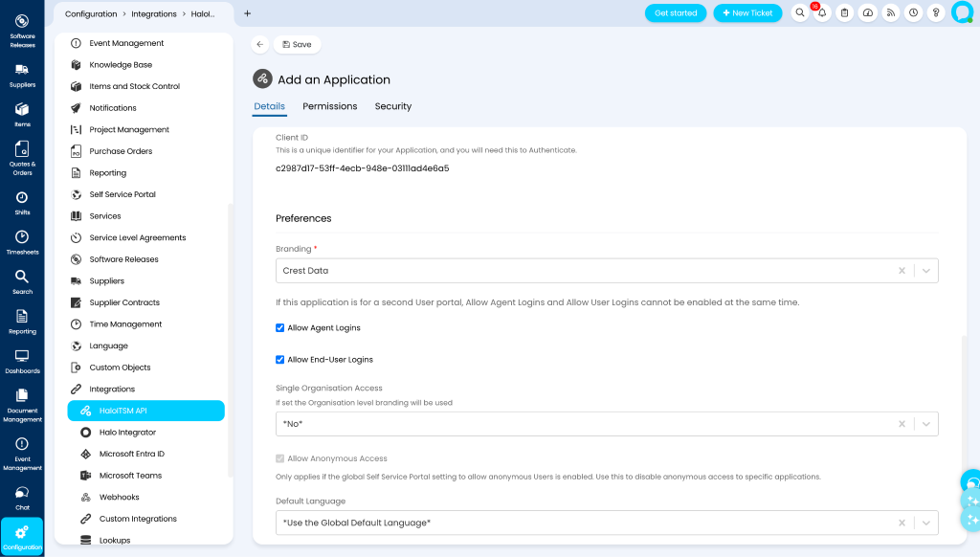
Task: Clear Single Organisation Access value
Action: point(902,424)
